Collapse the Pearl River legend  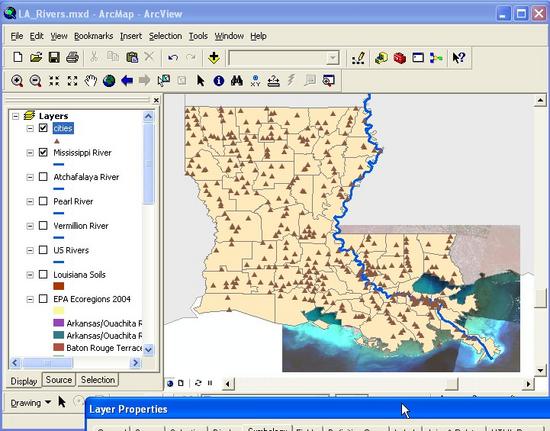pos(30,201)
